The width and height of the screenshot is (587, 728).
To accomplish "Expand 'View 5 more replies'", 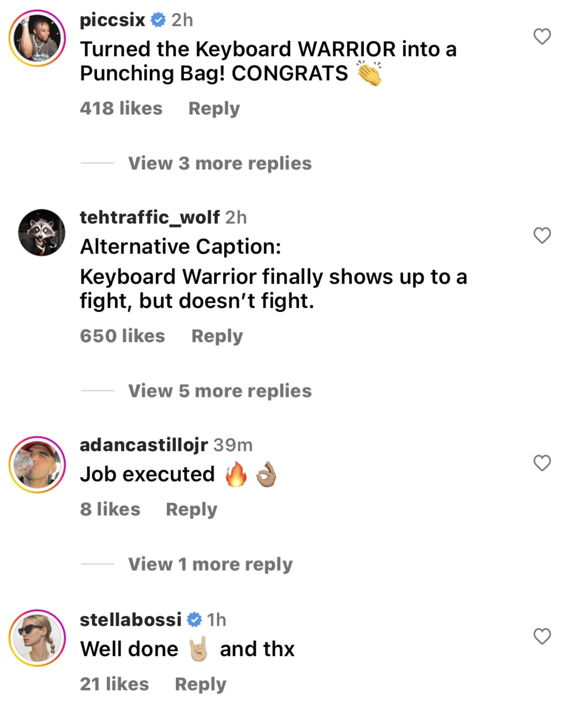I will click(220, 391).
